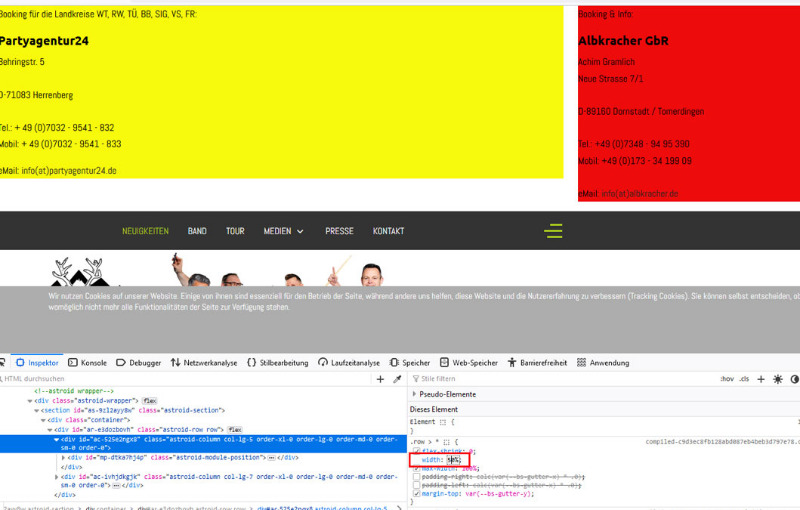The image size is (800, 510).
Task: Disable the flex-shrink declaration checkbox
Action: 416,451
